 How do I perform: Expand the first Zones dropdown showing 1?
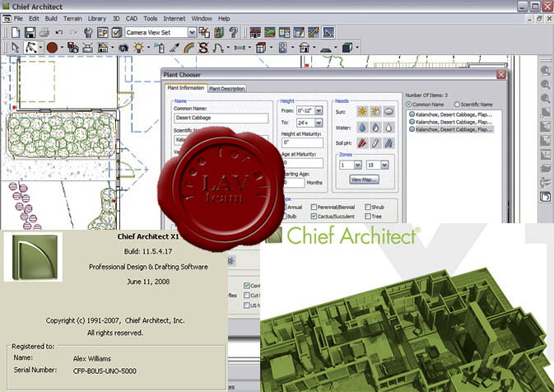point(357,165)
